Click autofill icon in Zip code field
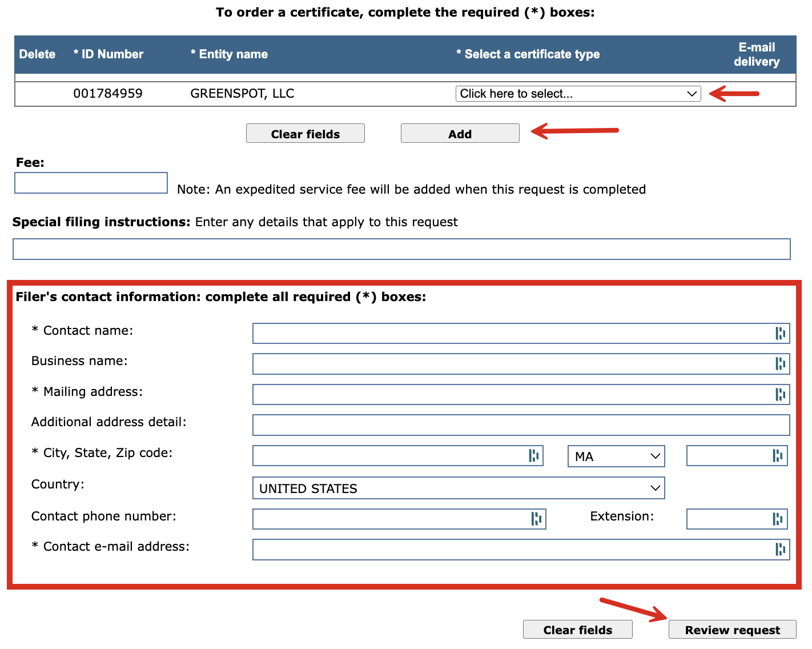This screenshot has height=649, width=812. pos(777,455)
